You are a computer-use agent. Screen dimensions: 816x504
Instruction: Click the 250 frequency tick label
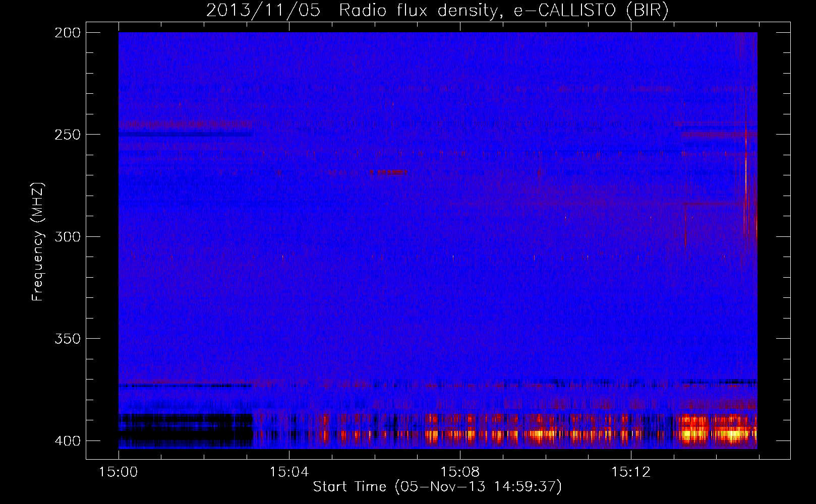67,135
